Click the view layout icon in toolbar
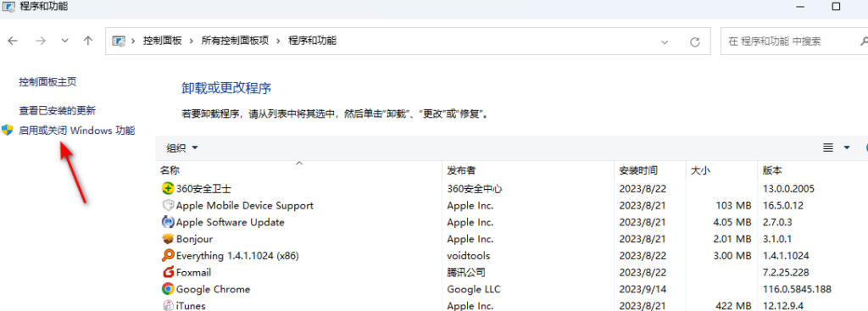 828,147
